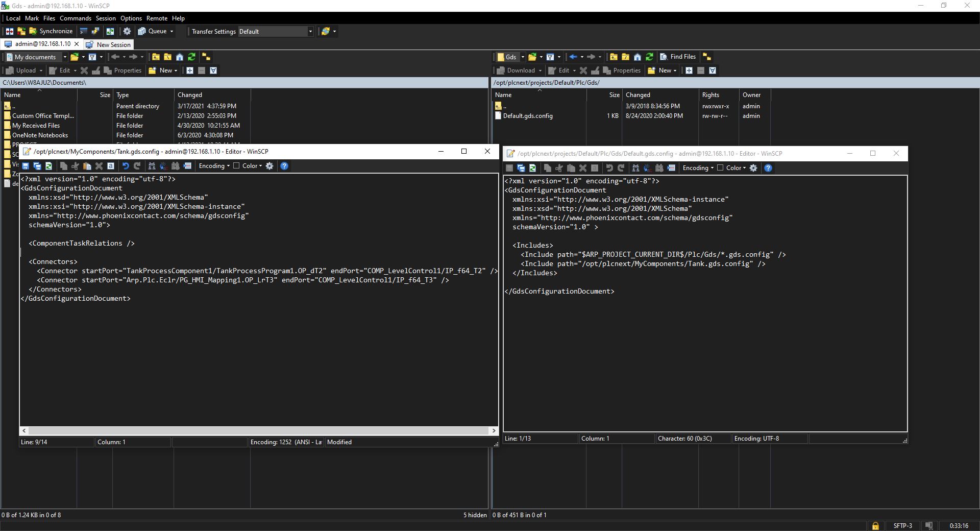
Task: Expand the My documents drive dropdown
Action: (x=65, y=57)
